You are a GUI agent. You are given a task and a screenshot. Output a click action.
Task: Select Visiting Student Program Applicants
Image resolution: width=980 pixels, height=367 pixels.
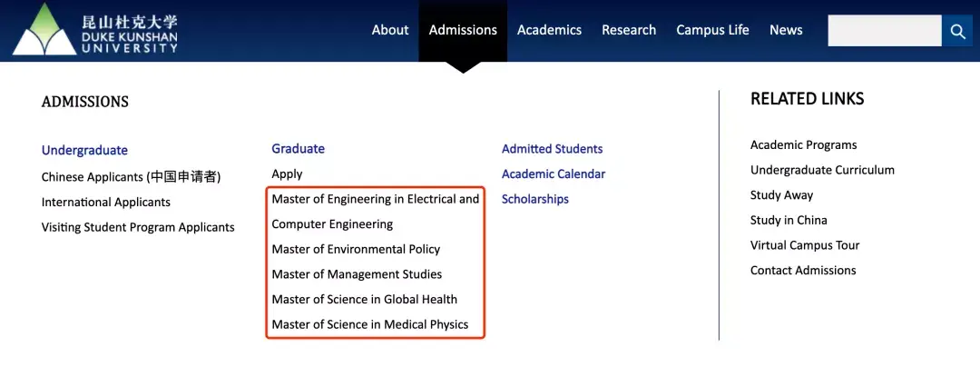pyautogui.click(x=138, y=228)
